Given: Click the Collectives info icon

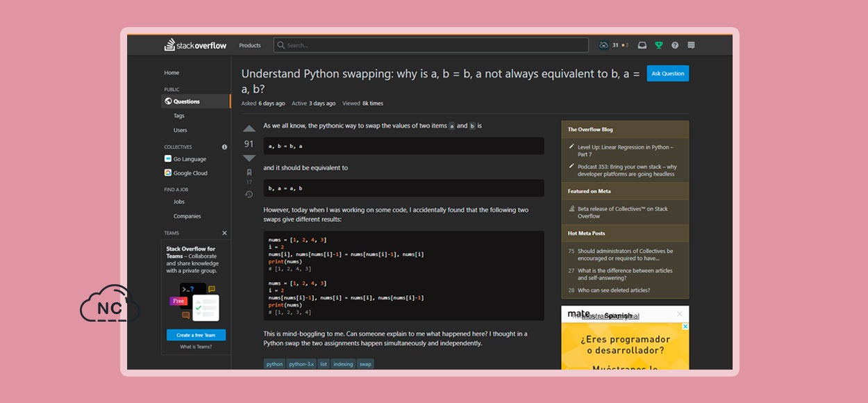Looking at the screenshot, I should [224, 147].
